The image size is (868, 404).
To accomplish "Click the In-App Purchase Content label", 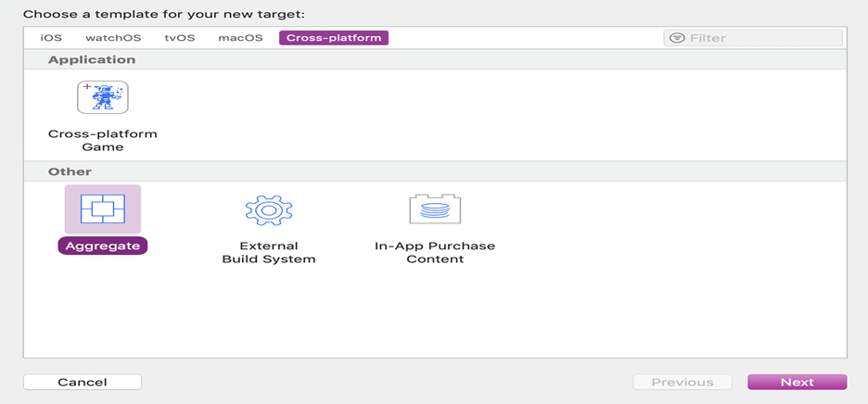I will 435,252.
